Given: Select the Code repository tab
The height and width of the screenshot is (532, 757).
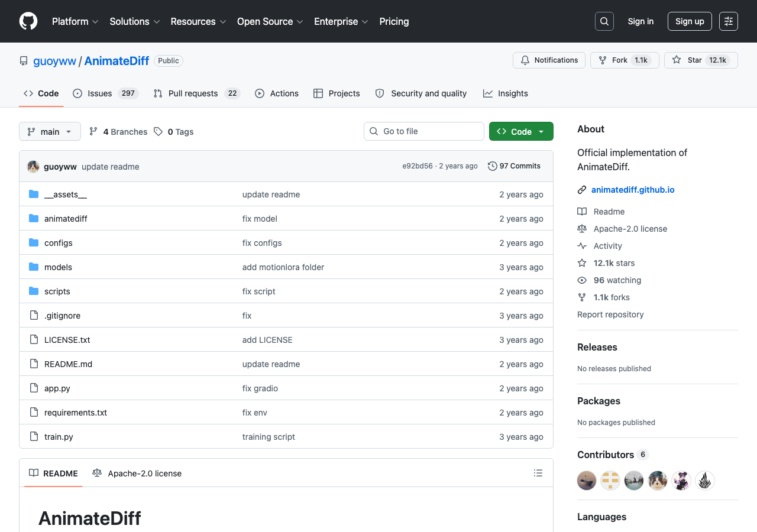Looking at the screenshot, I should click(x=41, y=93).
